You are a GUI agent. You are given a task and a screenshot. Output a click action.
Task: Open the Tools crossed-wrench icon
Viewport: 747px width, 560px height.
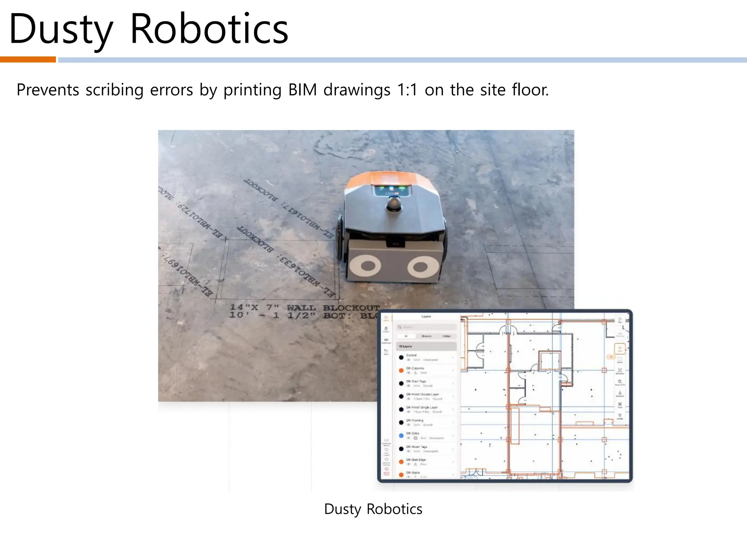coord(620,405)
